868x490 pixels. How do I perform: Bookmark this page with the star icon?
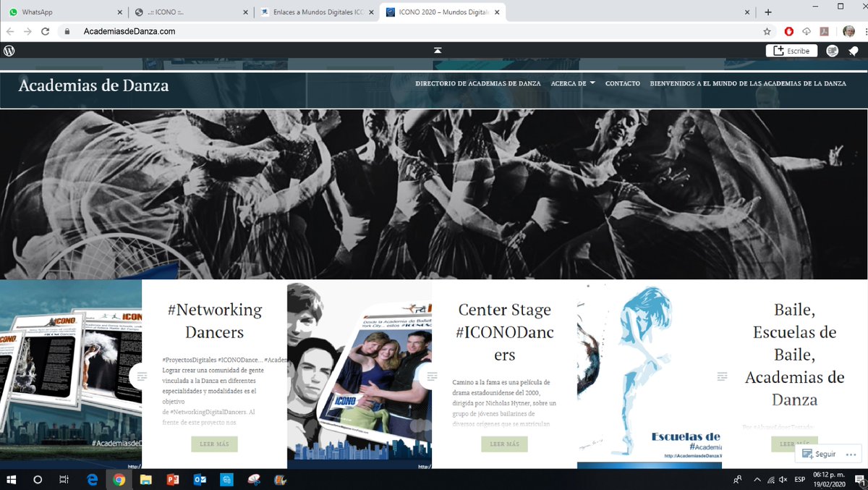click(767, 32)
